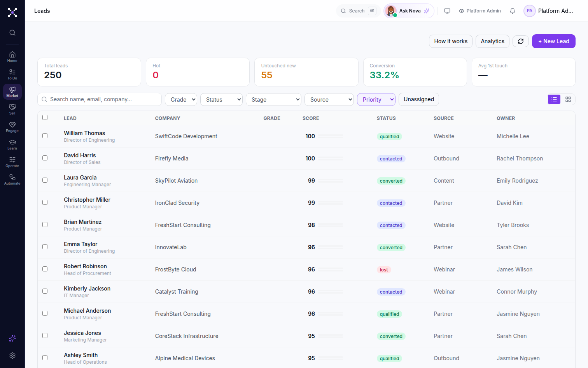The height and width of the screenshot is (368, 588).
Task: Click the refresh leads icon button
Action: [x=521, y=41]
